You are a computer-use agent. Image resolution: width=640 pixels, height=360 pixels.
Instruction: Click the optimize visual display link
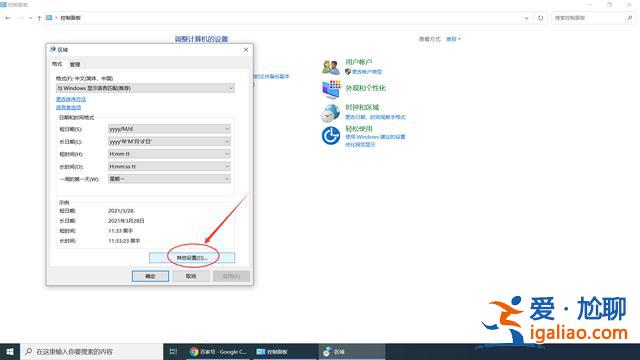click(x=360, y=144)
